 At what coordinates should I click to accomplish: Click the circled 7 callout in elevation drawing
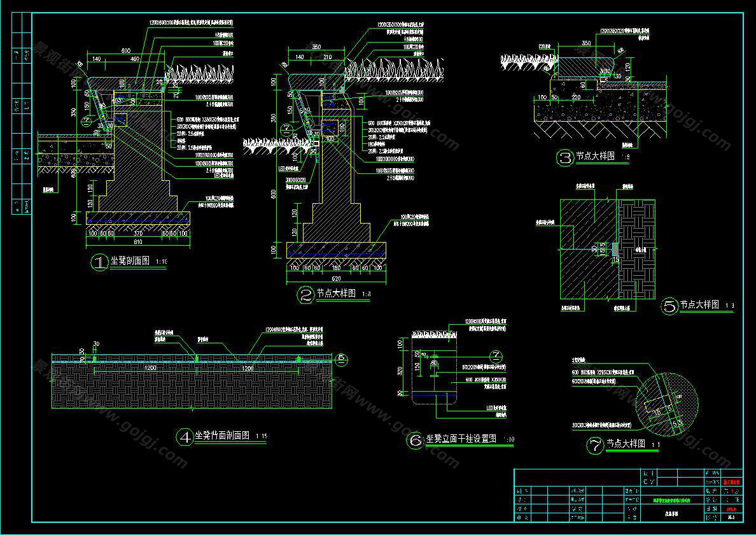pos(495,355)
